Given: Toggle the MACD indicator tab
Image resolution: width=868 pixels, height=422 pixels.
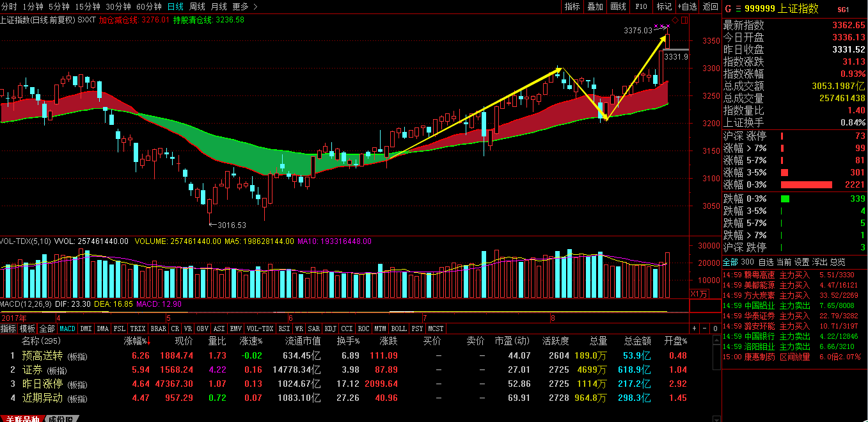Looking at the screenshot, I should 67,329.
